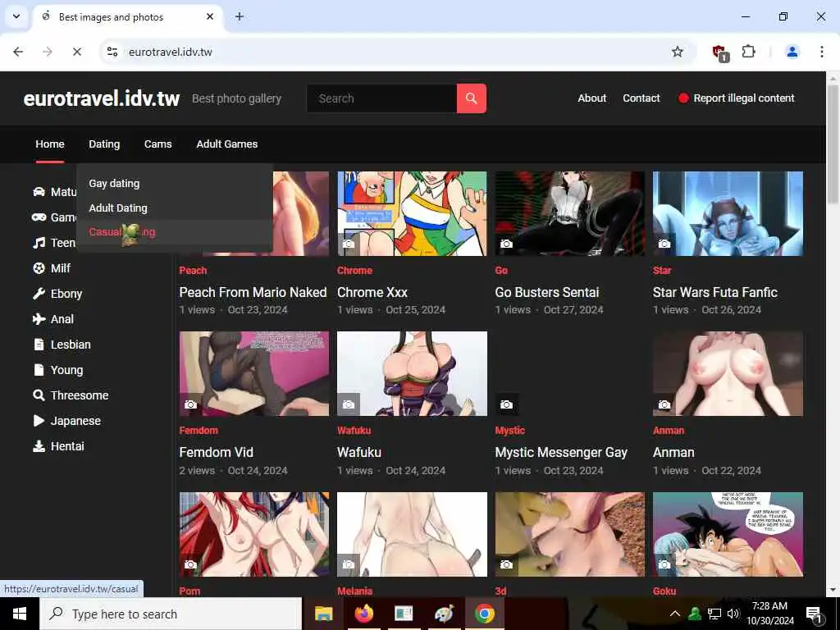Open the Windows Start button
The image size is (840, 630).
[x=20, y=614]
